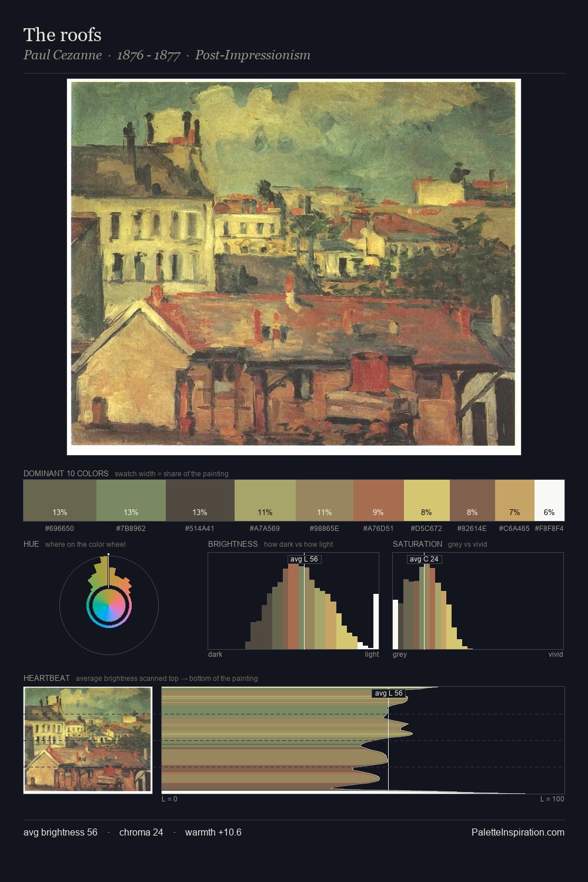Click the 'warmth +10.6' footer text
The image size is (588, 882).
(x=213, y=832)
